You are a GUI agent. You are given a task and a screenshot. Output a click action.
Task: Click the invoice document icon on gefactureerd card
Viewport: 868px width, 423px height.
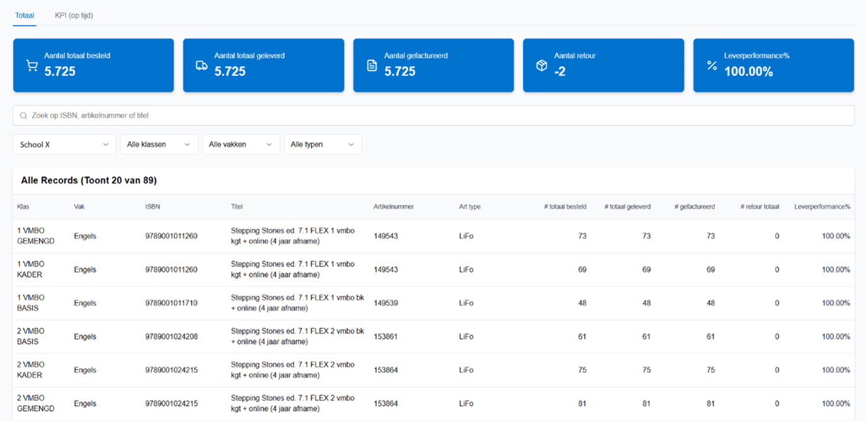pyautogui.click(x=372, y=65)
